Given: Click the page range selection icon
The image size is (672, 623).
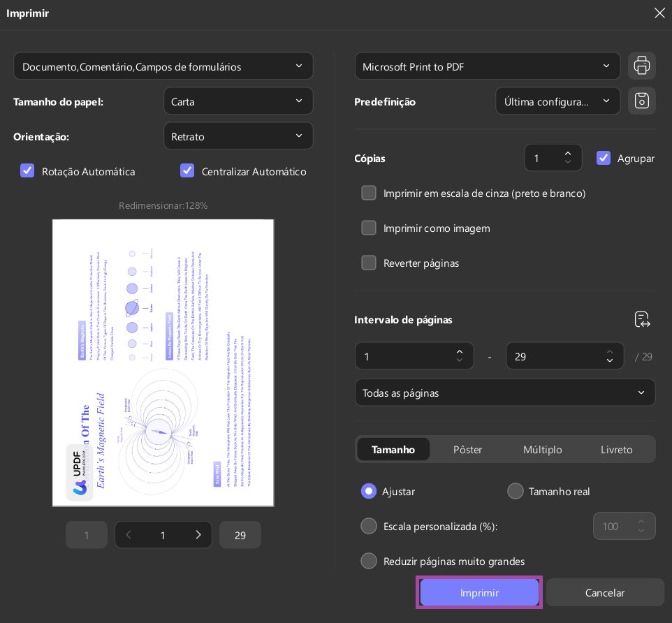Looking at the screenshot, I should click(x=641, y=319).
